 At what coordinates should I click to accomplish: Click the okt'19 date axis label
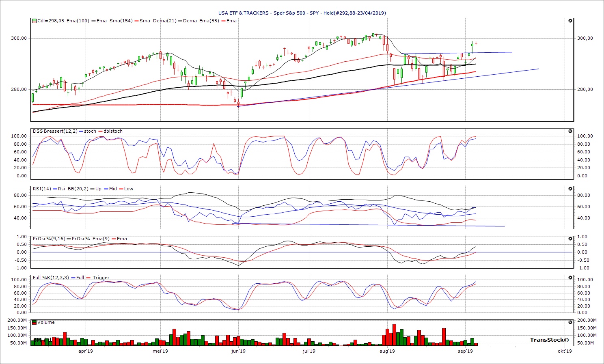(x=565, y=351)
